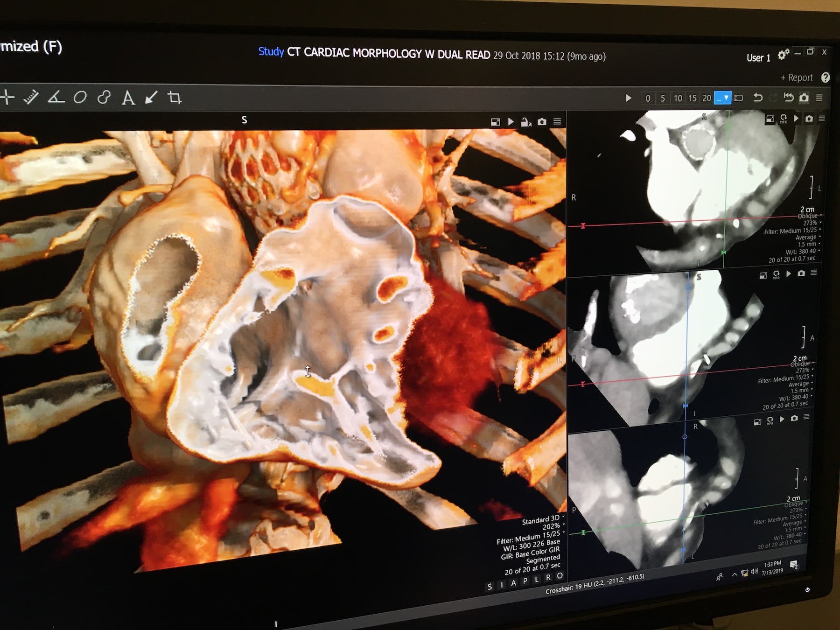Capture snapshot with main toolbar camera
Image resolution: width=840 pixels, height=630 pixels.
click(804, 98)
